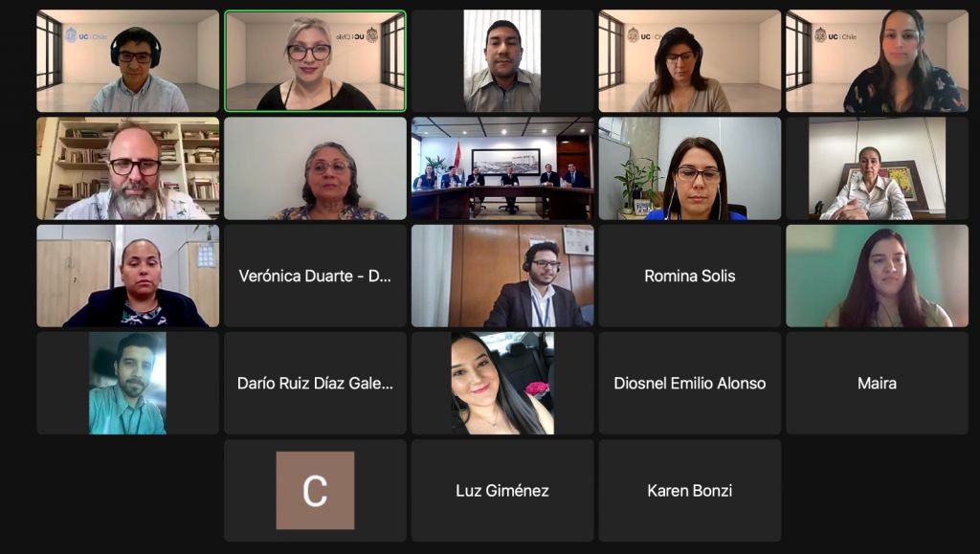Screen dimensions: 980x554
Task: Select the gray-haired woman with glasses video
Action: coord(315,168)
